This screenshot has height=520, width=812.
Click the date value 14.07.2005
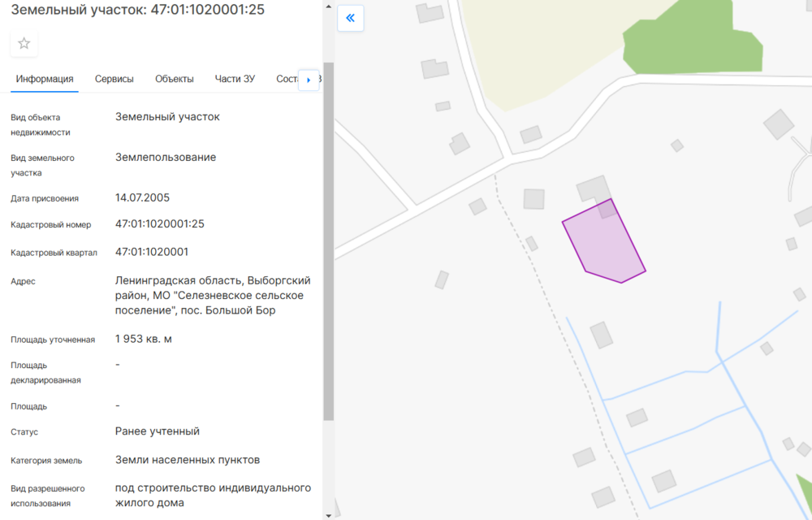coord(143,197)
